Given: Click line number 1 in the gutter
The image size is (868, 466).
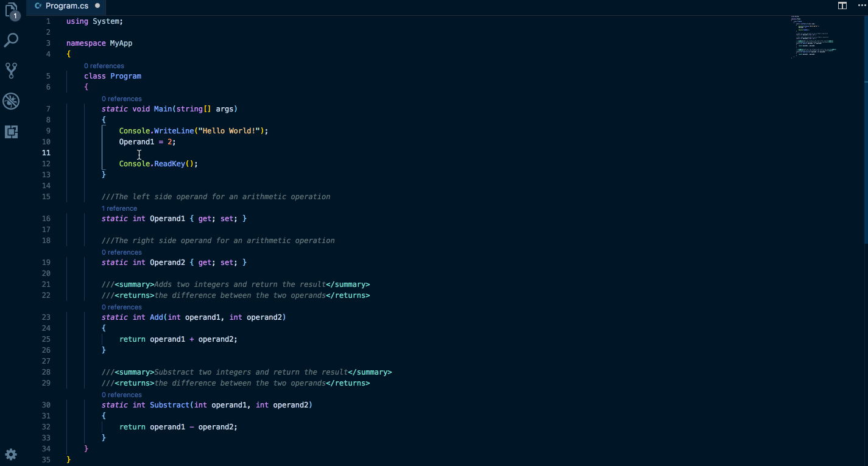Looking at the screenshot, I should (x=48, y=21).
